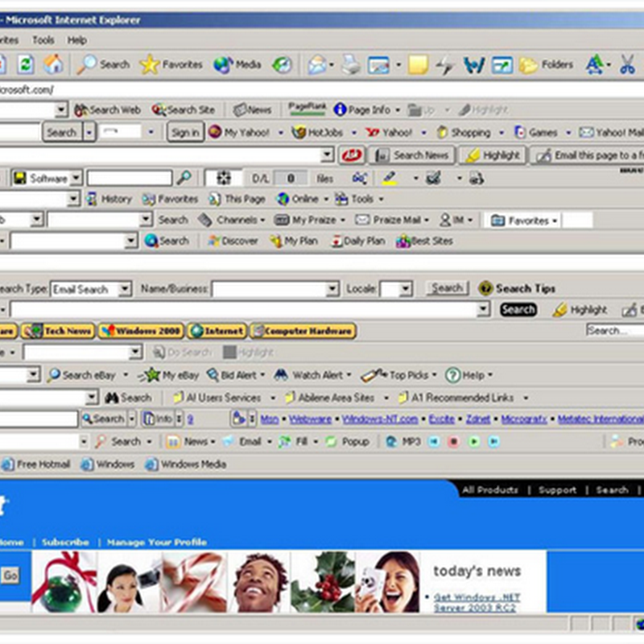Select the Tech News tab
This screenshot has height=644, width=644.
[58, 331]
